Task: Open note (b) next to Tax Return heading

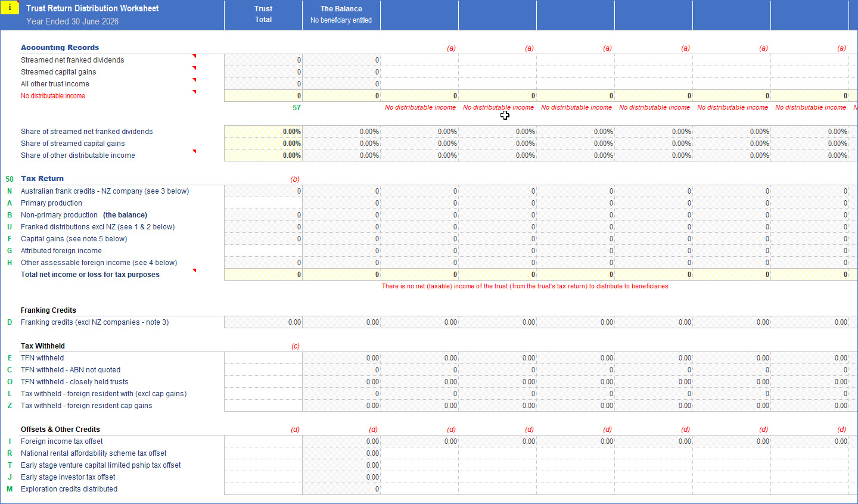Action: [x=294, y=179]
